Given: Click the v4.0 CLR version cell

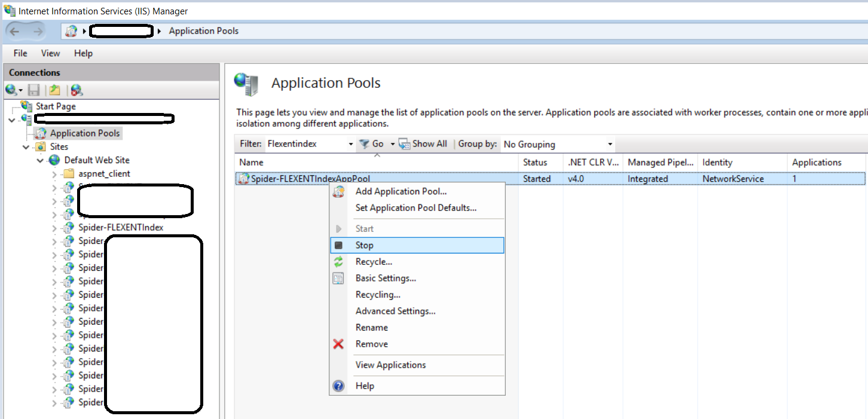Looking at the screenshot, I should [x=576, y=179].
